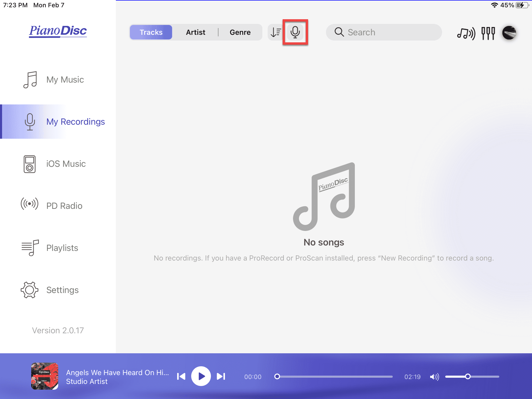The height and width of the screenshot is (399, 532).
Task: Tap the piano profile avatar
Action: [x=509, y=33]
